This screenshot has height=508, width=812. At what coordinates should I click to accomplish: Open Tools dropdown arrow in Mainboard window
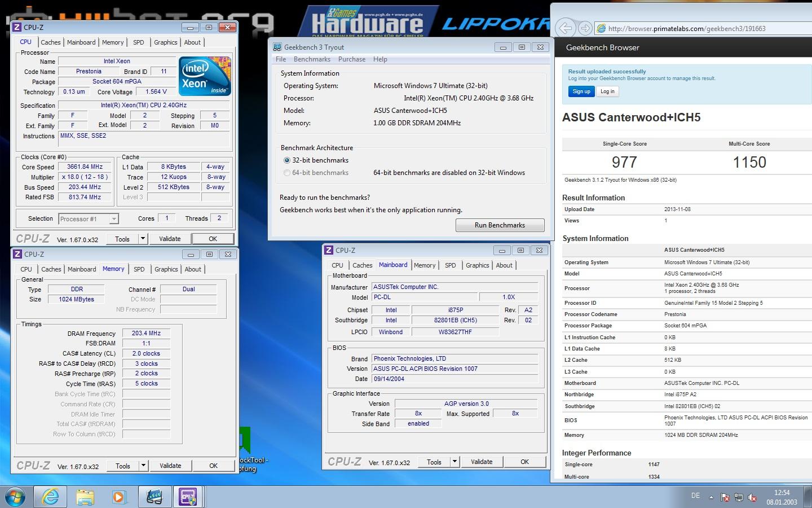click(454, 462)
